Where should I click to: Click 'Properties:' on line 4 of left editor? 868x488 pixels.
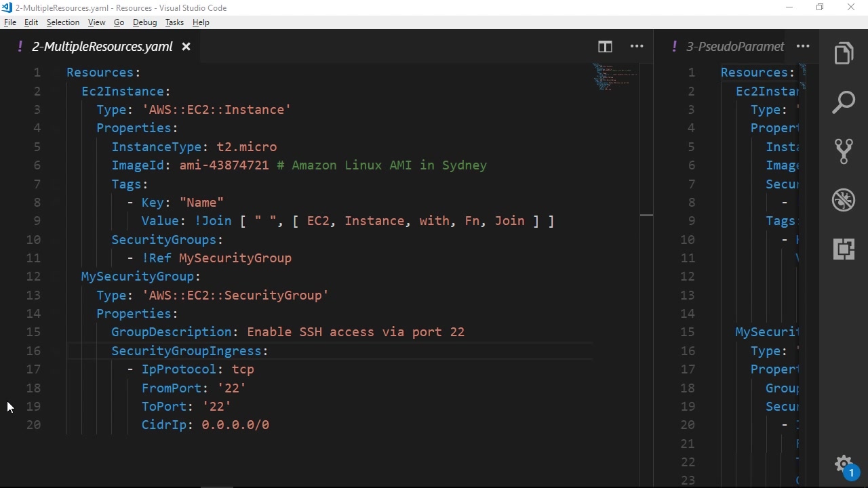(x=137, y=128)
